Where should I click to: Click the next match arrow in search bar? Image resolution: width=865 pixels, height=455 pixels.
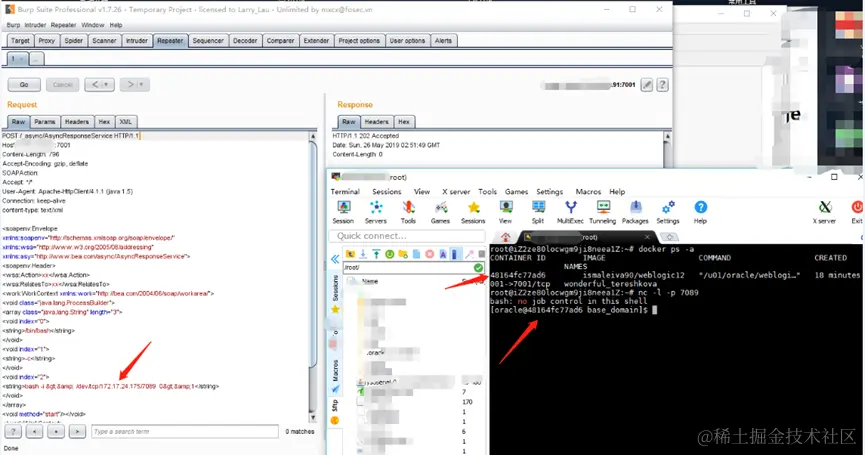click(x=78, y=431)
